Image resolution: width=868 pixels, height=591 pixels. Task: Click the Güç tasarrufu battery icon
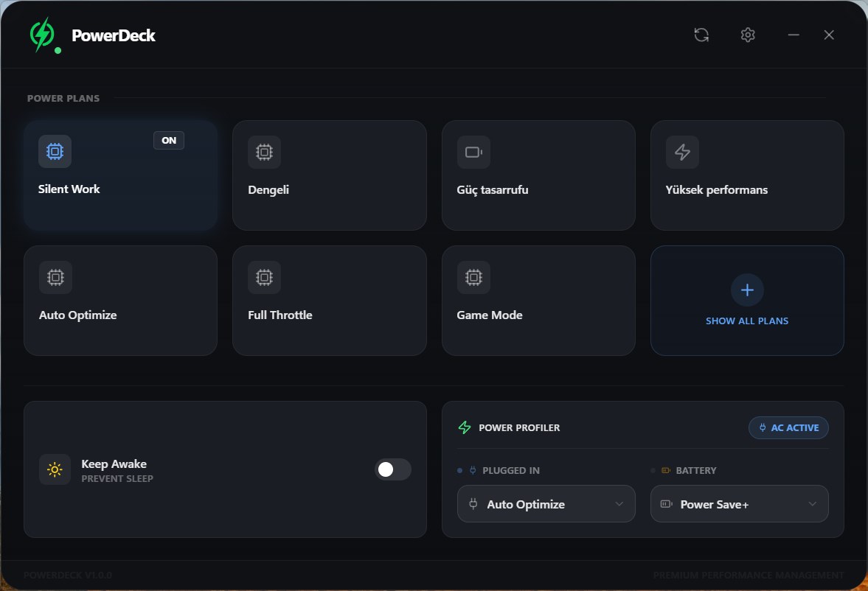473,152
